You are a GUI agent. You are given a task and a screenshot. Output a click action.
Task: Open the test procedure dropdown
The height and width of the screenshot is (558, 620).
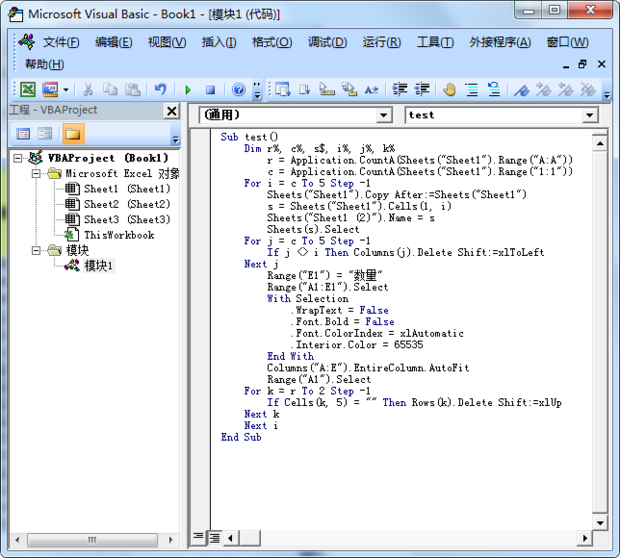(590, 115)
